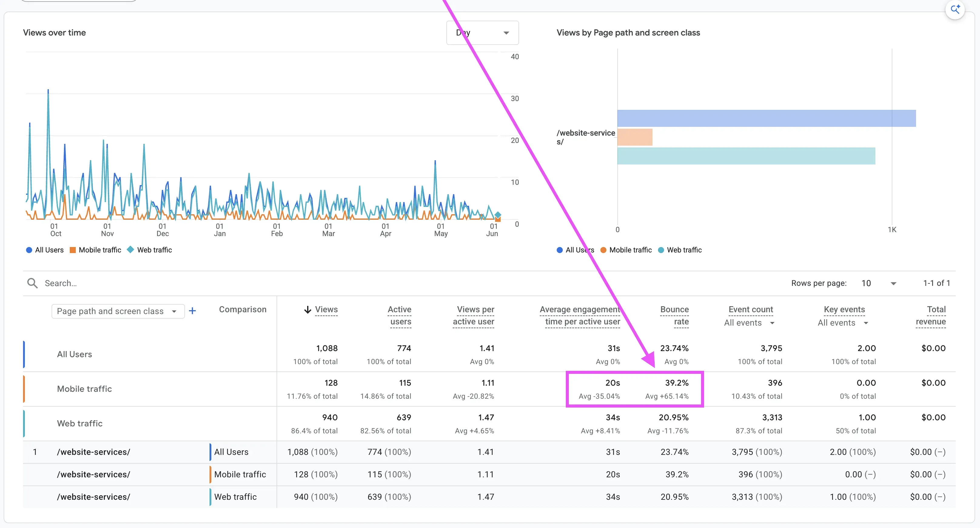Sort by Views per active user header

tap(474, 315)
